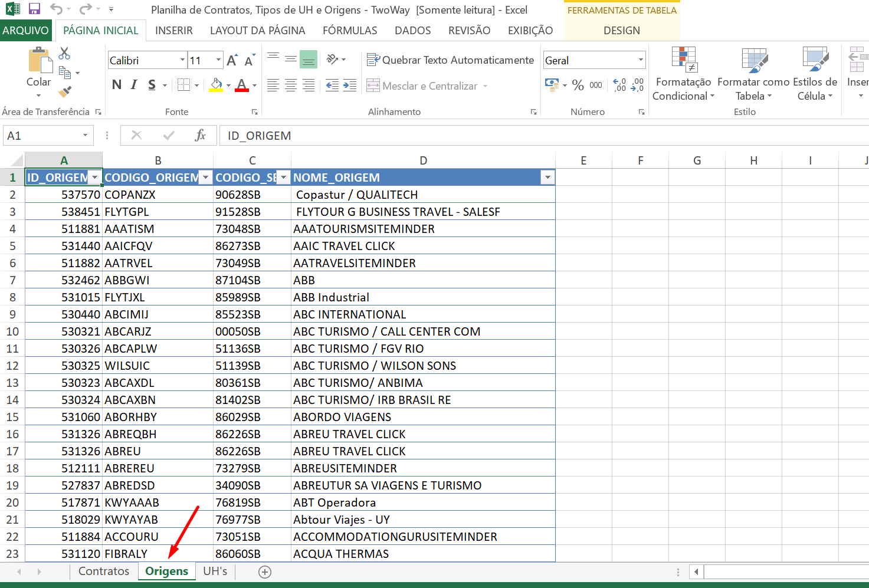The width and height of the screenshot is (869, 588).
Task: Switch to the EXIBIÇÃO ribbon tab
Action: (x=530, y=31)
